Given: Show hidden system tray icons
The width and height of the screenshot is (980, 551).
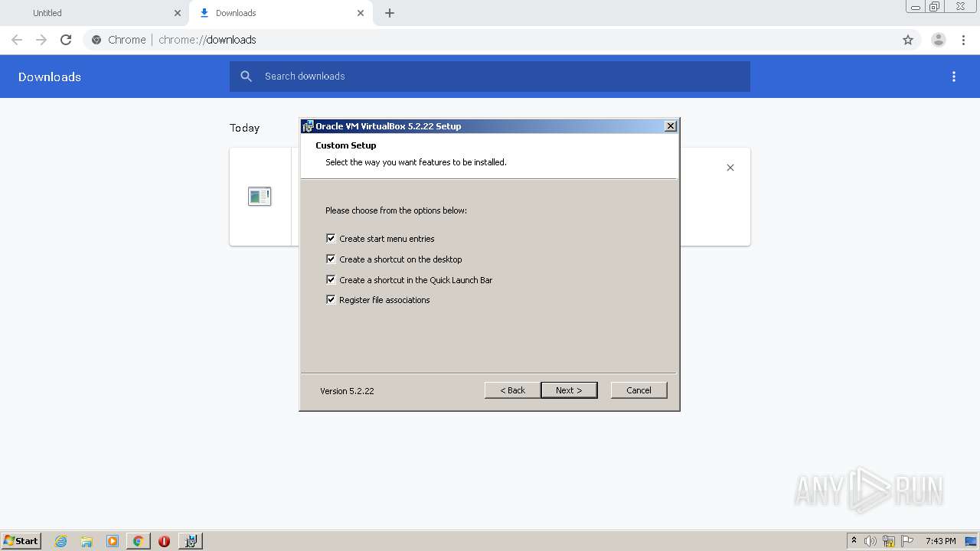Looking at the screenshot, I should click(854, 541).
